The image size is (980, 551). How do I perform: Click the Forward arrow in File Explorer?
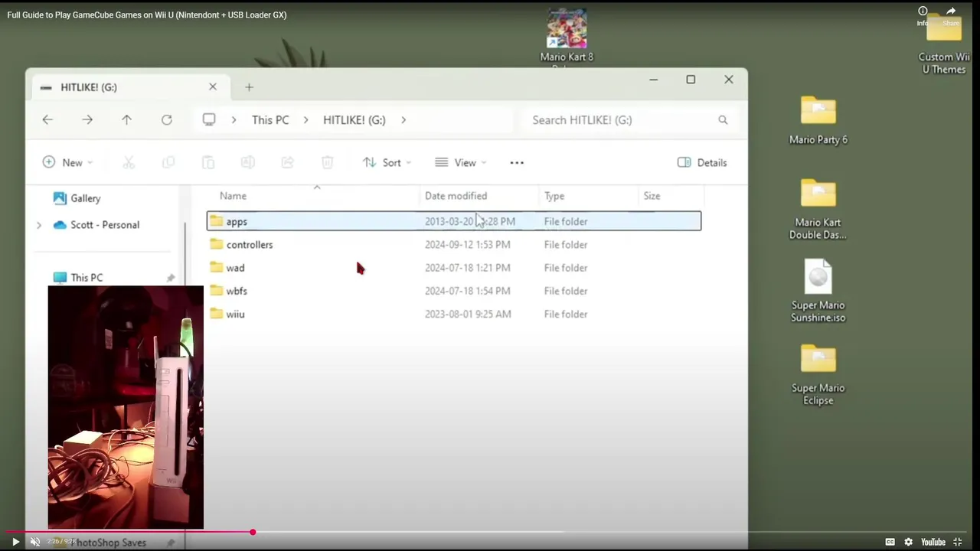click(87, 120)
